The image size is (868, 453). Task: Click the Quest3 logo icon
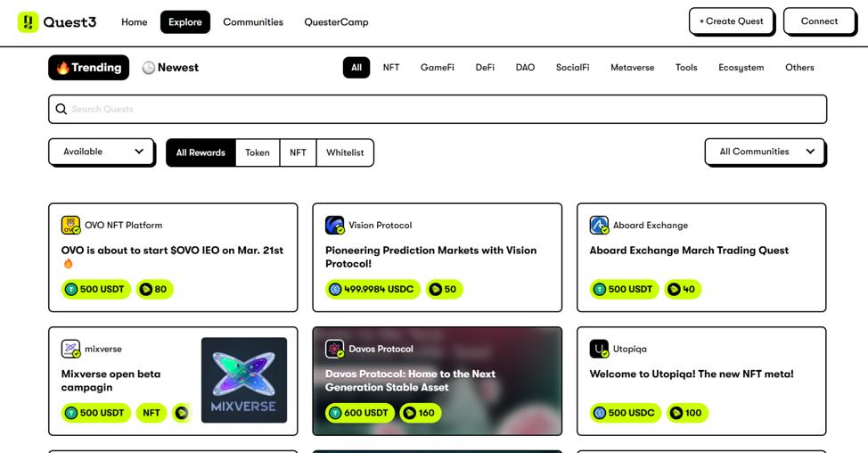tap(29, 22)
